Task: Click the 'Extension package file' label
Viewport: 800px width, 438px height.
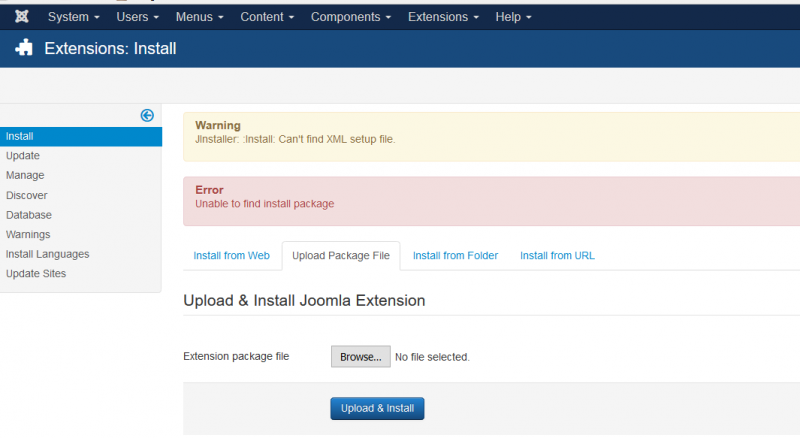Action: pos(236,356)
